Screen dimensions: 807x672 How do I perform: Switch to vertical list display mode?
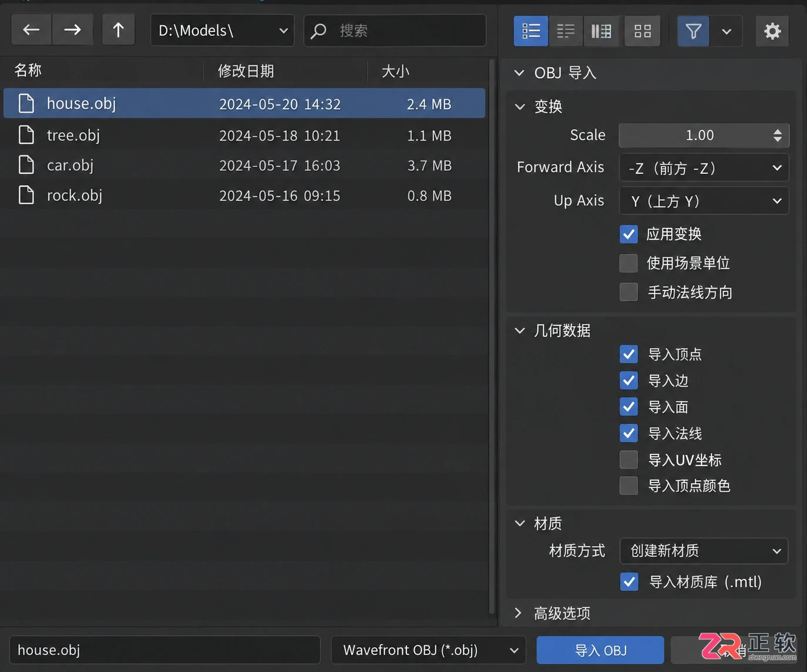click(531, 31)
